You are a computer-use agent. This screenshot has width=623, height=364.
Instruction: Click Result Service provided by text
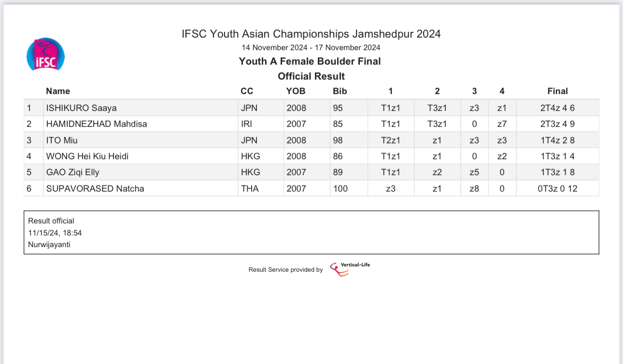click(x=285, y=270)
